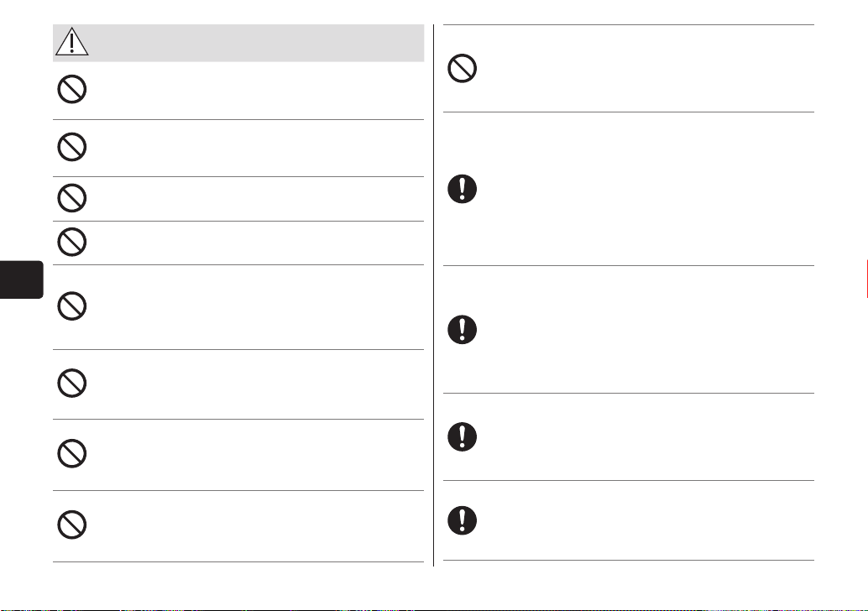Click the dark strip along the page bottom

(x=434, y=609)
